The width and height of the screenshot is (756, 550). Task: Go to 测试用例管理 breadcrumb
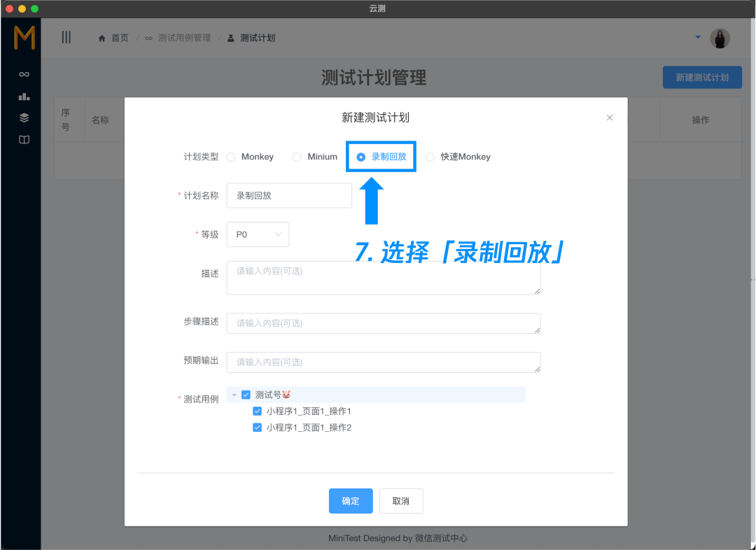pyautogui.click(x=184, y=38)
